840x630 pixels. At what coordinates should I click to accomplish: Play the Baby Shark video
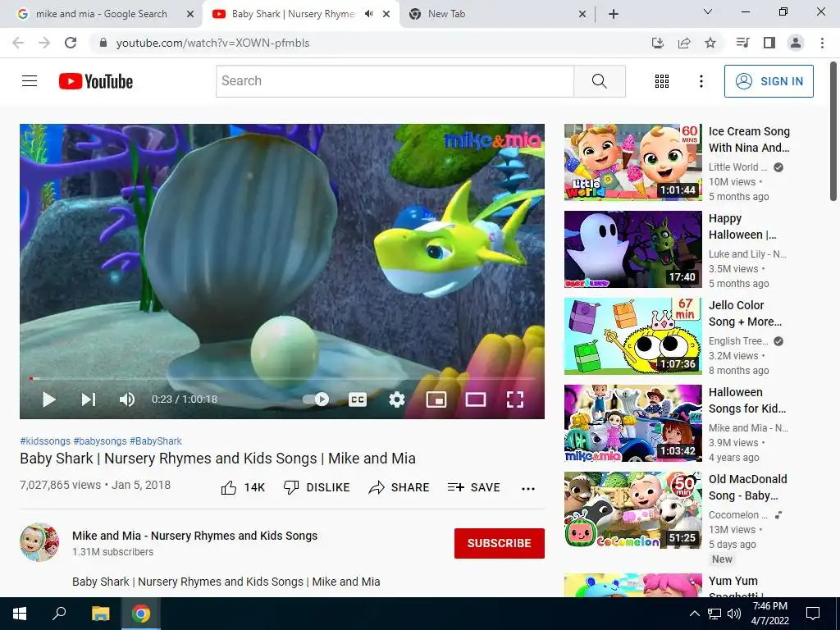click(48, 399)
